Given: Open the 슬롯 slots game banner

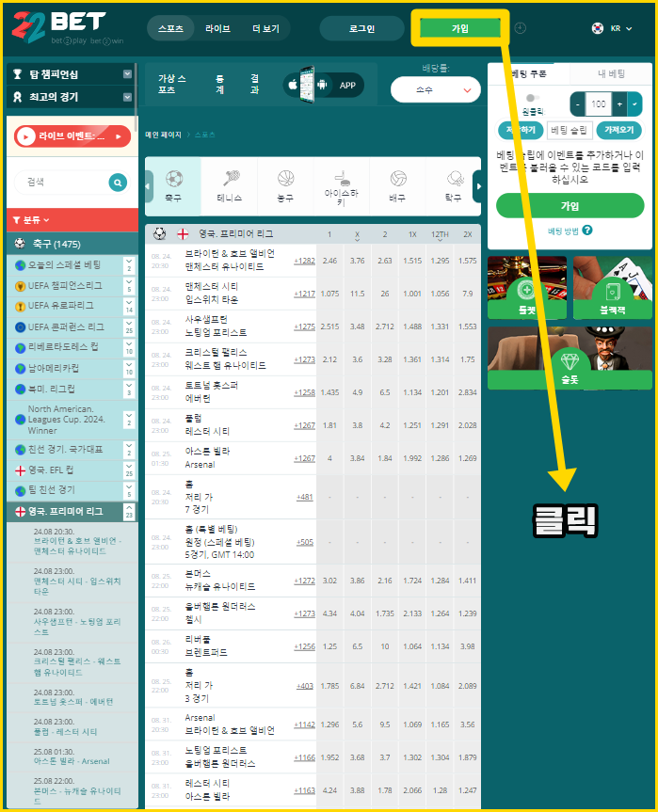Looking at the screenshot, I should tap(570, 358).
